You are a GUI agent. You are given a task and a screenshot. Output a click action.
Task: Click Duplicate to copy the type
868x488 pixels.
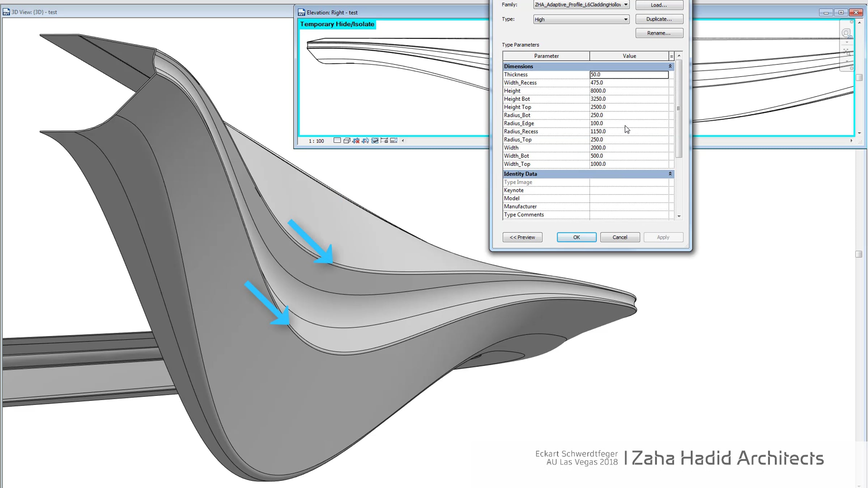659,19
